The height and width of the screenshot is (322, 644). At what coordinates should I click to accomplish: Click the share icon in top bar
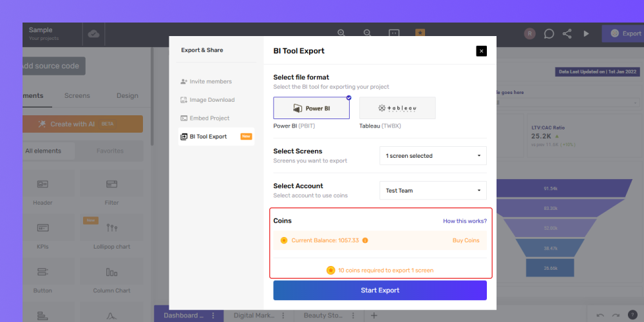567,33
